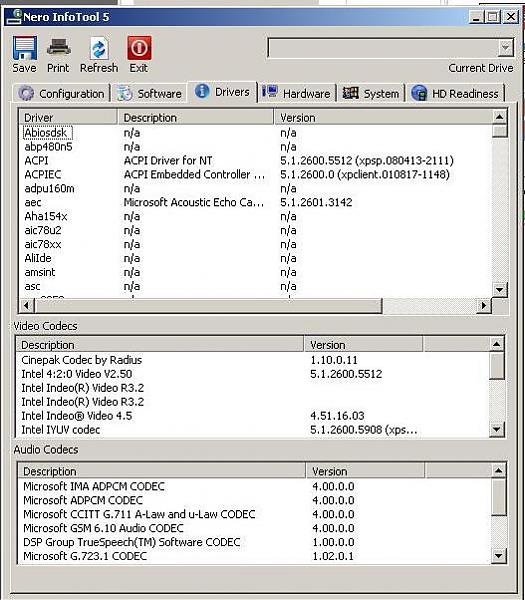This screenshot has height=600, width=525.
Task: Click the red Exit icon
Action: pyautogui.click(x=139, y=48)
